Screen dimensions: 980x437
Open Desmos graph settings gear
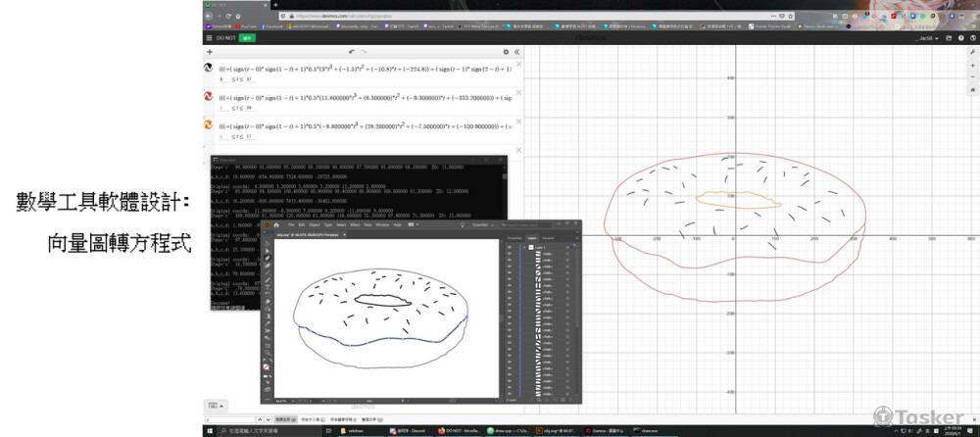pyautogui.click(x=506, y=51)
